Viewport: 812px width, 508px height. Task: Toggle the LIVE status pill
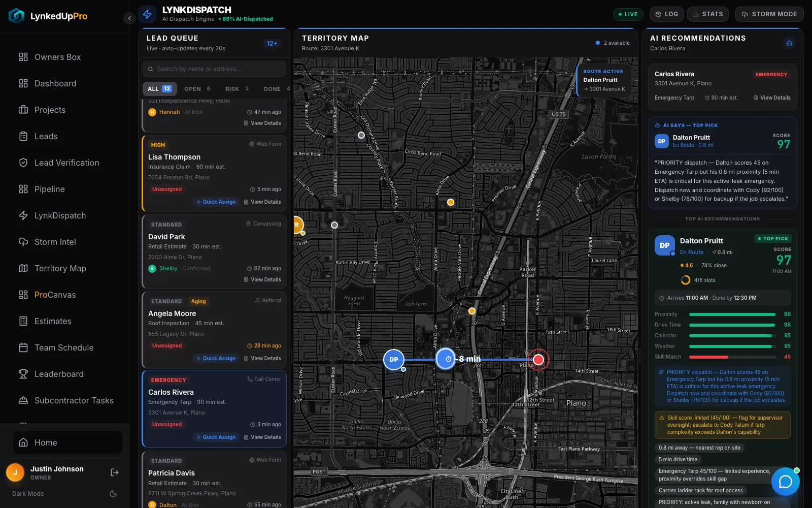628,14
